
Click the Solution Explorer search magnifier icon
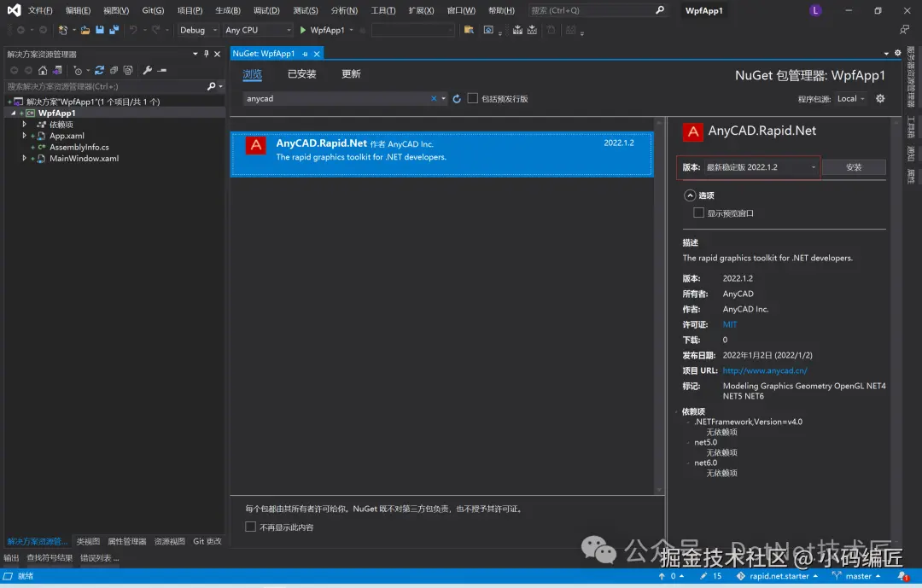pyautogui.click(x=212, y=86)
